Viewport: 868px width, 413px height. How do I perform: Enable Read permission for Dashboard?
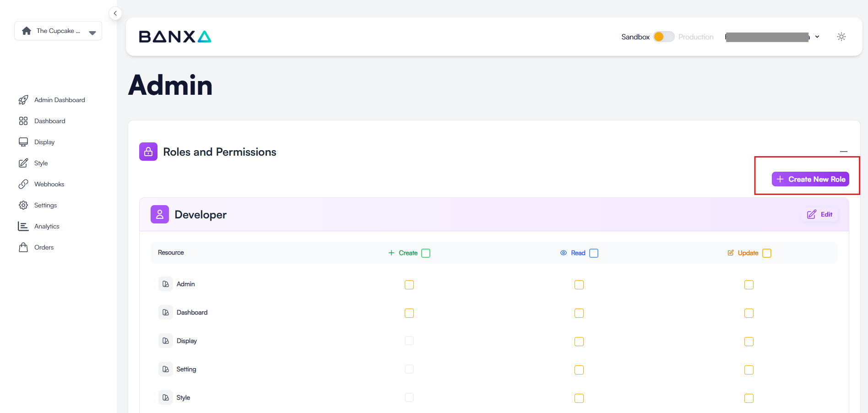click(579, 313)
